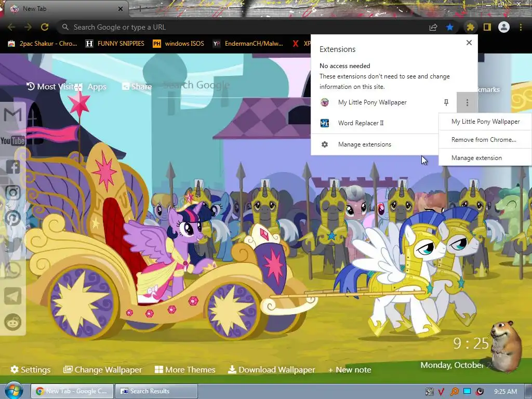Open Chrome's three-dot main menu
532x399 pixels.
pyautogui.click(x=521, y=27)
